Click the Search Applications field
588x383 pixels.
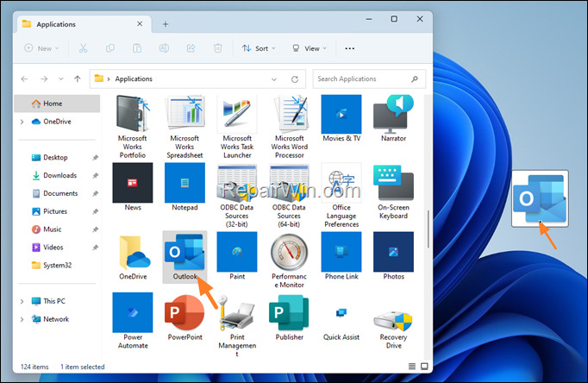(x=369, y=78)
